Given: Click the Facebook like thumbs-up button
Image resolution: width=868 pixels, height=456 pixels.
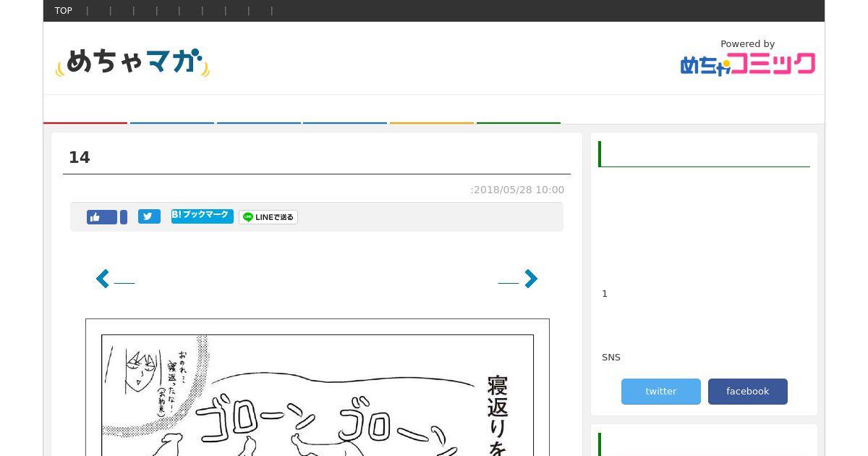Looking at the screenshot, I should click(x=102, y=217).
